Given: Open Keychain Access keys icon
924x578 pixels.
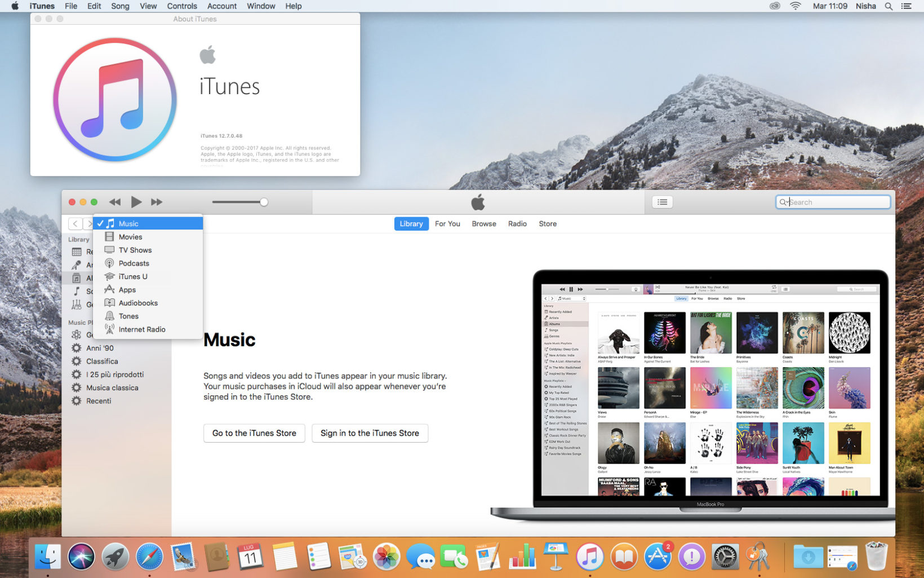Looking at the screenshot, I should [x=759, y=557].
